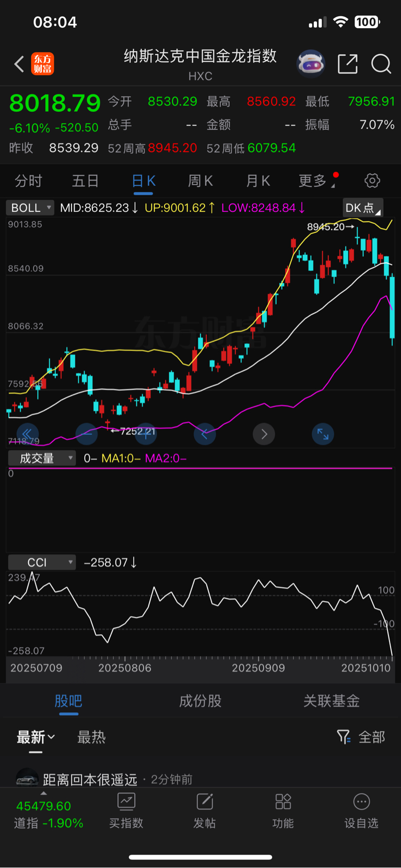Tap the status bar clock 08:04

(x=55, y=22)
